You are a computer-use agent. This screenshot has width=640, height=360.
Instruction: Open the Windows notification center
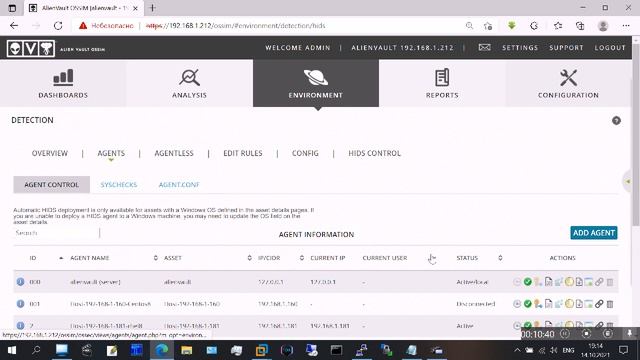click(x=623, y=350)
